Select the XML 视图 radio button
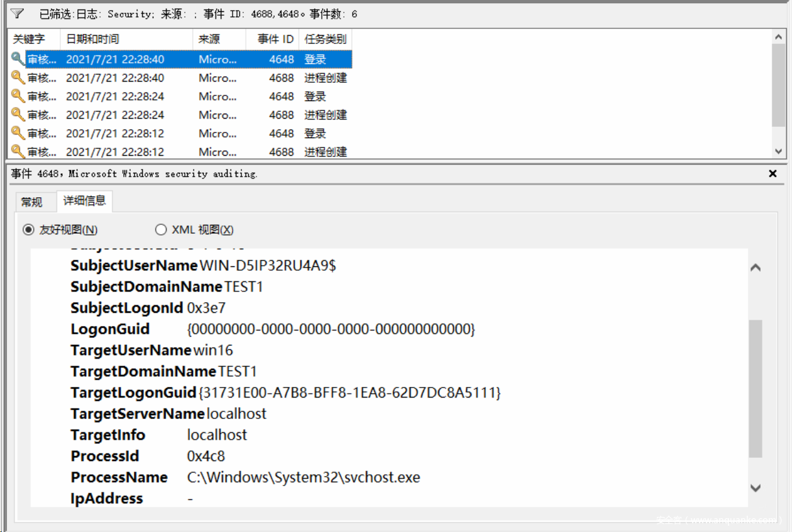The height and width of the screenshot is (532, 792). (161, 230)
